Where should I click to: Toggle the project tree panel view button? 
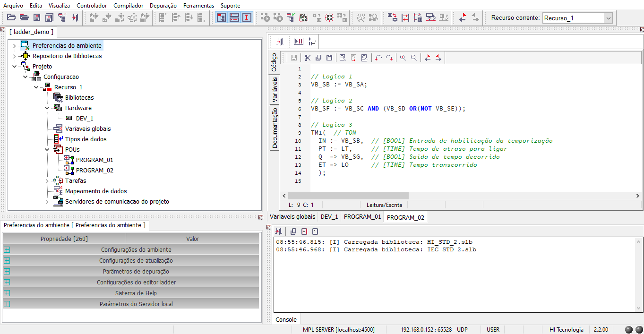221,17
